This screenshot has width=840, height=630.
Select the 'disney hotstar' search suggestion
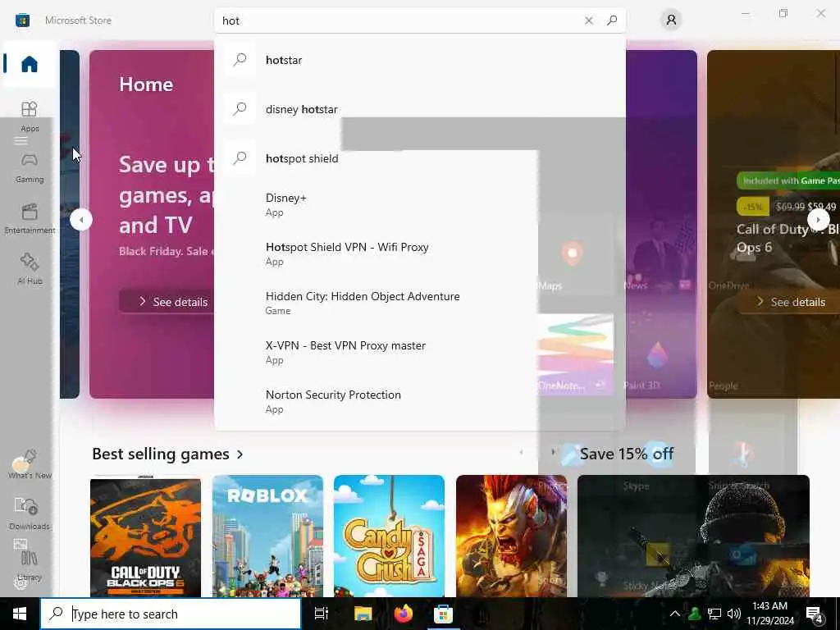pos(420,109)
